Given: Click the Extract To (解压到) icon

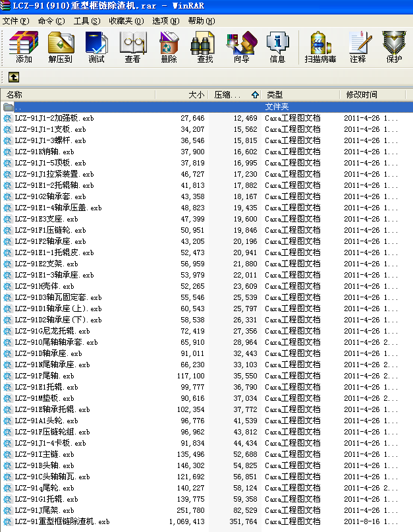Looking at the screenshot, I should coord(61,47).
